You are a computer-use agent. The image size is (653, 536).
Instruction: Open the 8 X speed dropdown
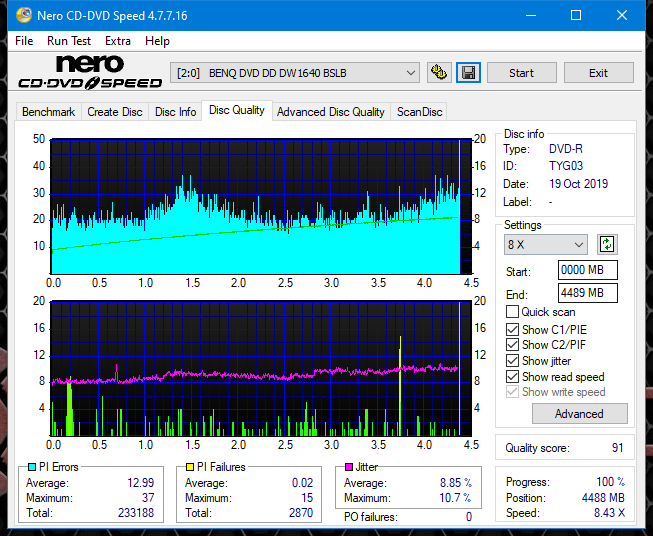point(546,244)
